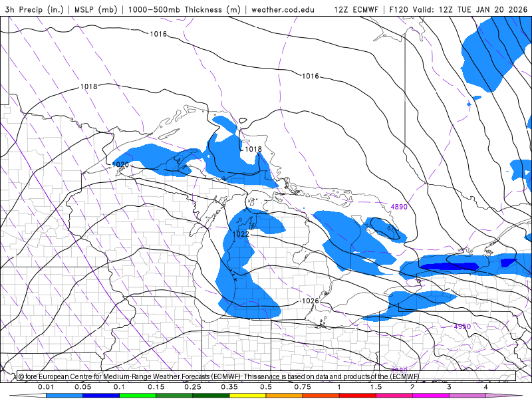Click the bright green 0.1 legend swatch
Viewport: 532px width, 399px height.
point(138,396)
